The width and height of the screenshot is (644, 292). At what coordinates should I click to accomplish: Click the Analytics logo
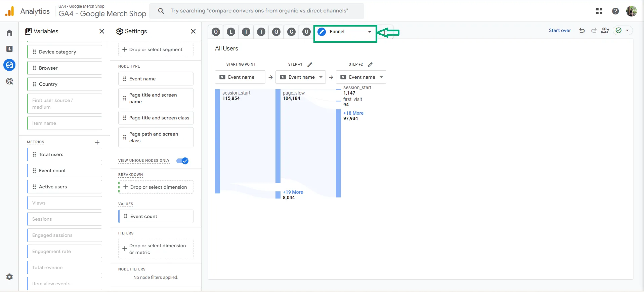(10, 11)
